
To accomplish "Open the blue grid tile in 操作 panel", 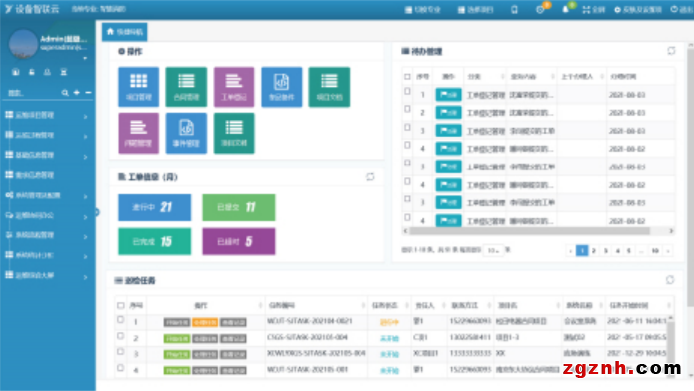I will click(x=138, y=87).
